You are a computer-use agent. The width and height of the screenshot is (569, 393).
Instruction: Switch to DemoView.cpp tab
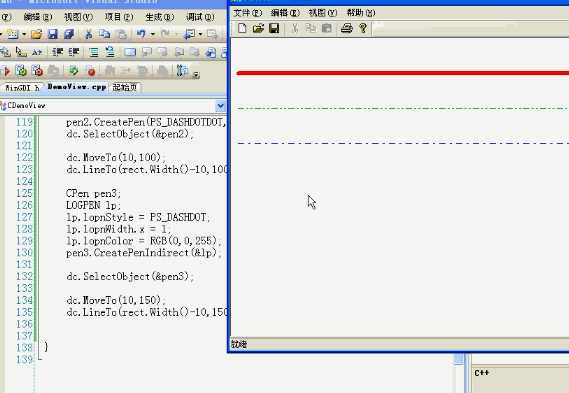(x=77, y=87)
